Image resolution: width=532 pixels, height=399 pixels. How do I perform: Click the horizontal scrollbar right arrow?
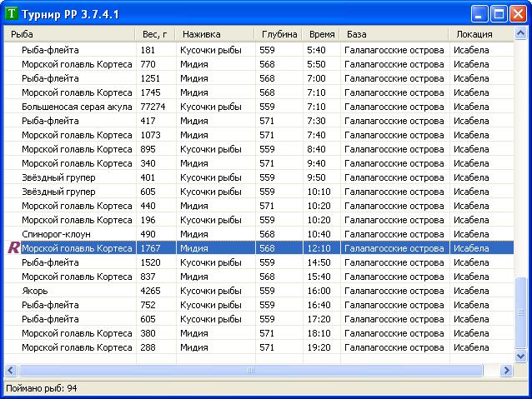pos(506,370)
